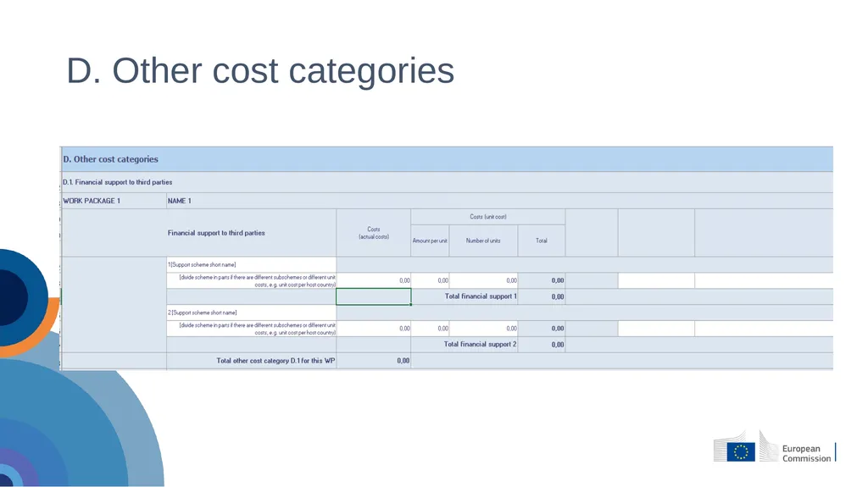Click the blue 'D. Other cost categories' table header row

[x=447, y=159]
